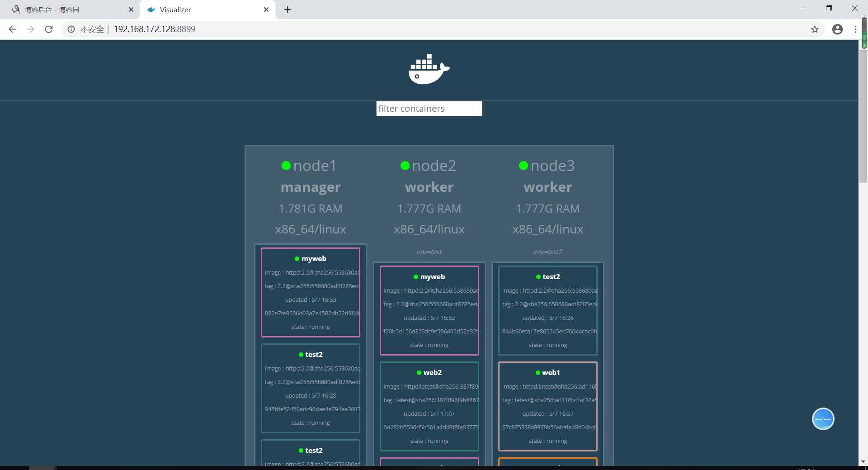This screenshot has width=868, height=470.
Task: Select myweb container on node1
Action: coord(311,292)
